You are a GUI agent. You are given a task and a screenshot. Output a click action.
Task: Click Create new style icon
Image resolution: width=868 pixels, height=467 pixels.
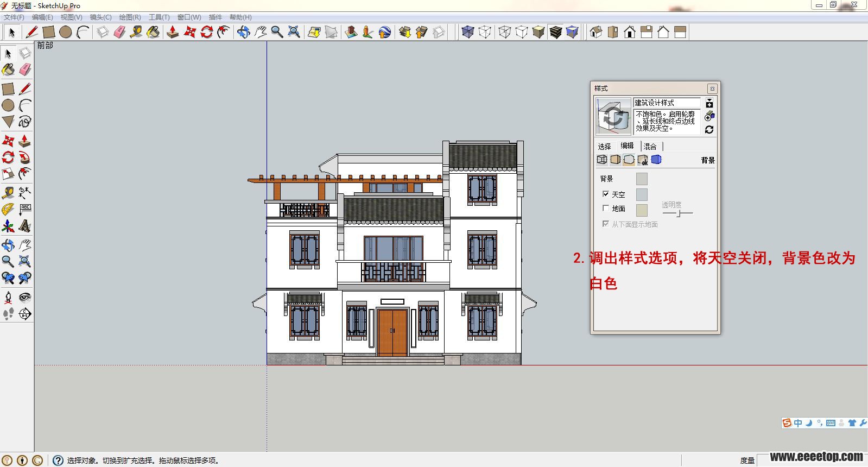click(x=709, y=116)
